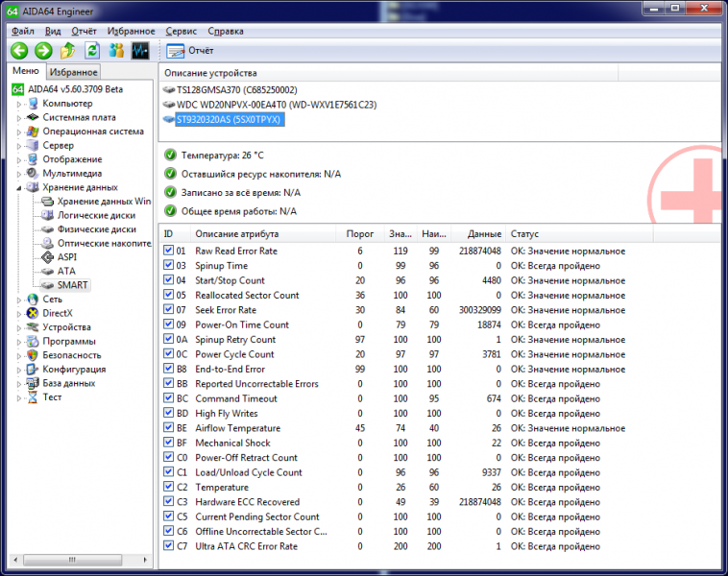728x576 pixels.
Task: Click the sidebar scrollbar left arrow
Action: point(15,560)
